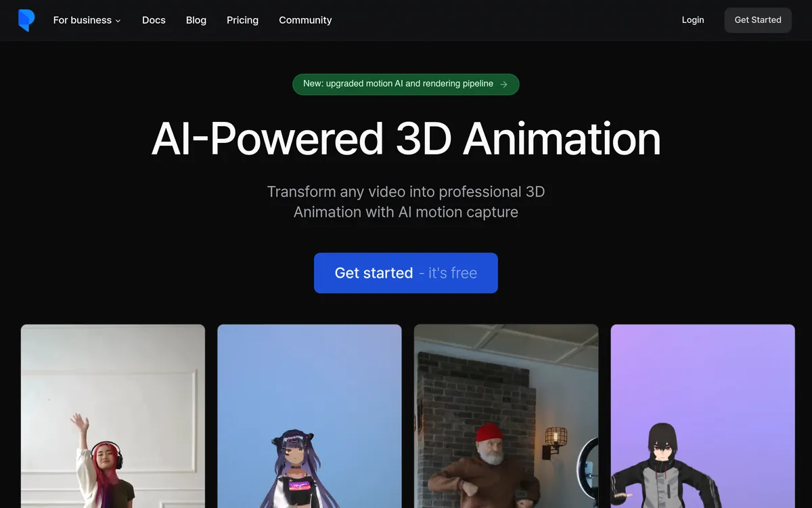Click the Transform any video subtitle text
This screenshot has height=508, width=812.
click(406, 202)
